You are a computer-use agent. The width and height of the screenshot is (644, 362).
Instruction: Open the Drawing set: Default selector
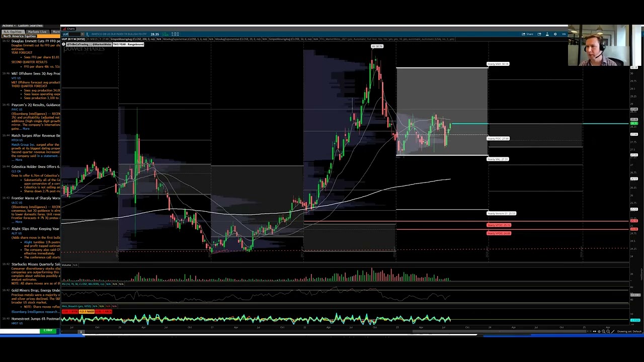pos(629,331)
